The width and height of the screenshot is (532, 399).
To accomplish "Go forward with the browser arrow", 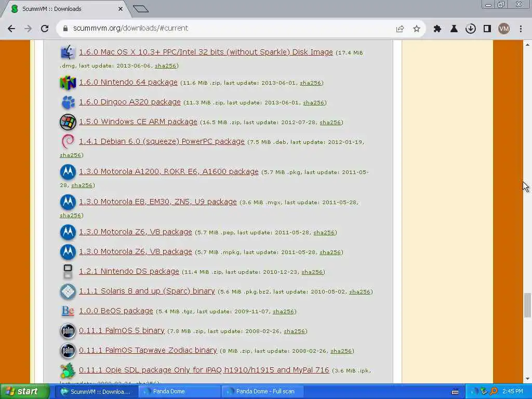I will tap(28, 29).
